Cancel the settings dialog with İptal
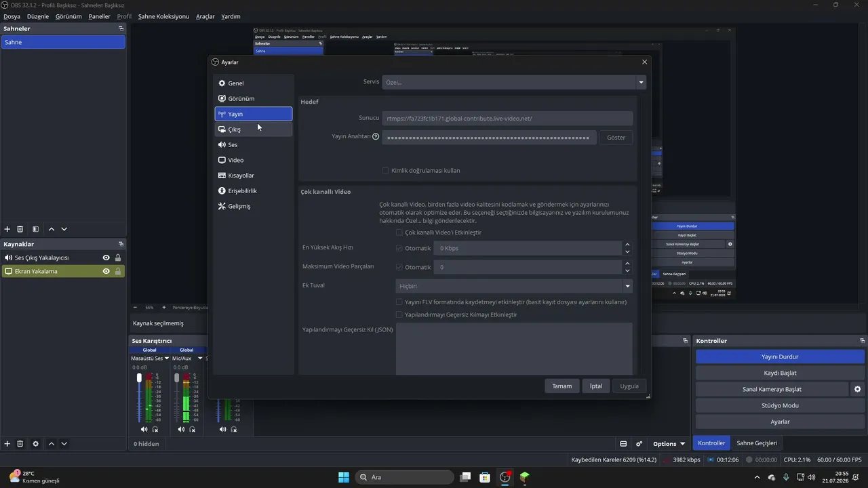This screenshot has width=868, height=488. pyautogui.click(x=595, y=386)
